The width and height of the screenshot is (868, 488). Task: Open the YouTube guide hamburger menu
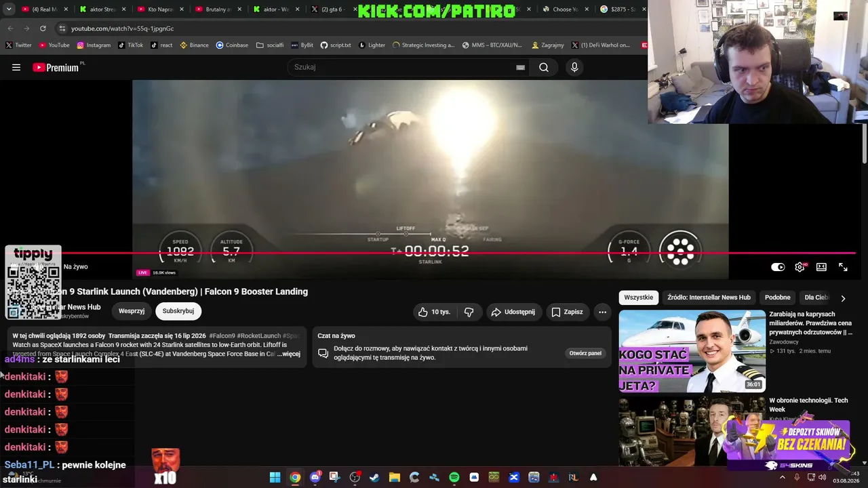click(16, 67)
